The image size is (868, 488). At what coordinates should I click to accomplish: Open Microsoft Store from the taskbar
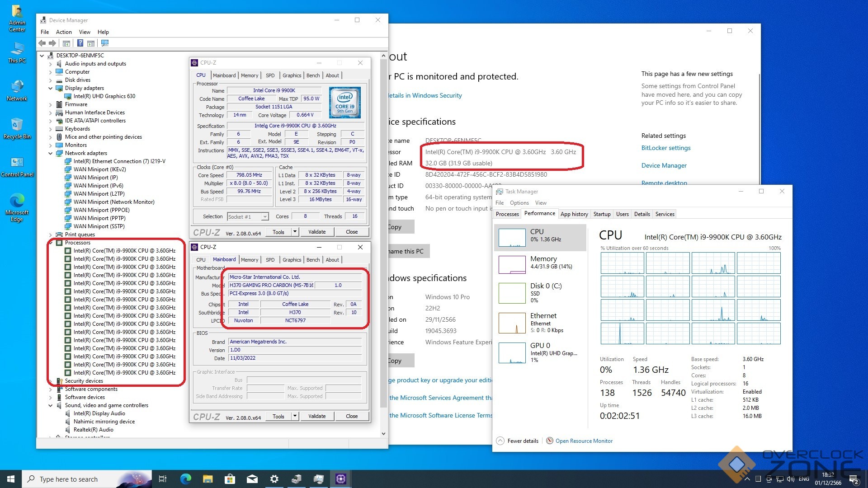tap(230, 479)
